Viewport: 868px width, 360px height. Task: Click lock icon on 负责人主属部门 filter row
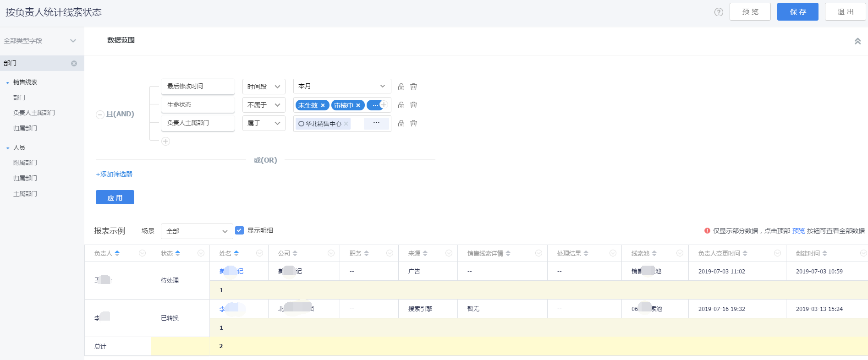click(x=401, y=123)
